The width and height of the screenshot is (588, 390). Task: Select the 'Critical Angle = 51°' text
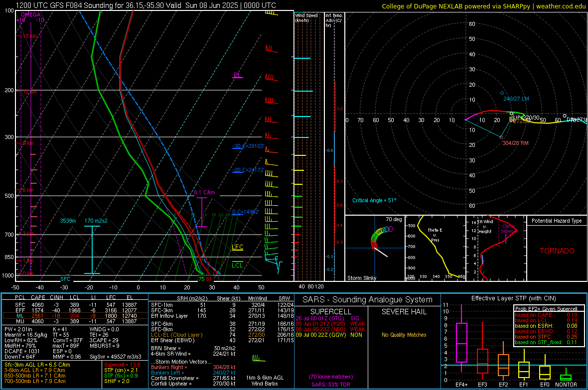coord(374,200)
